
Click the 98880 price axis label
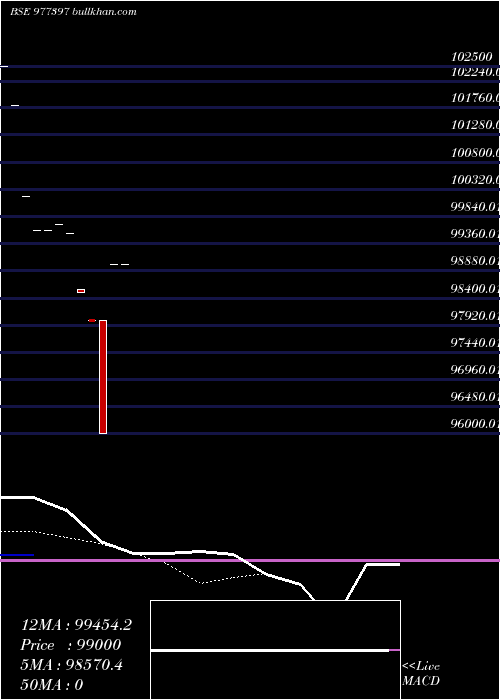tap(475, 261)
